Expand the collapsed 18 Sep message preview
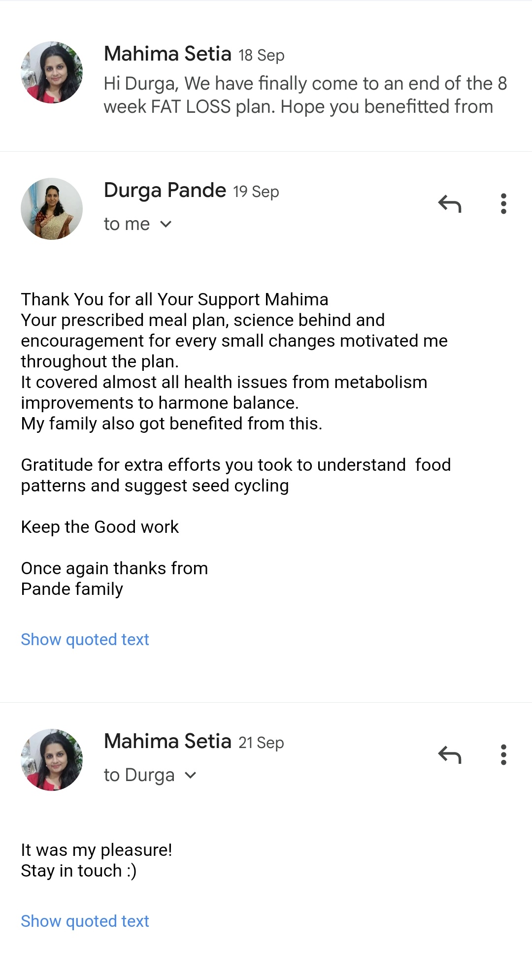532x980 pixels. click(x=305, y=95)
